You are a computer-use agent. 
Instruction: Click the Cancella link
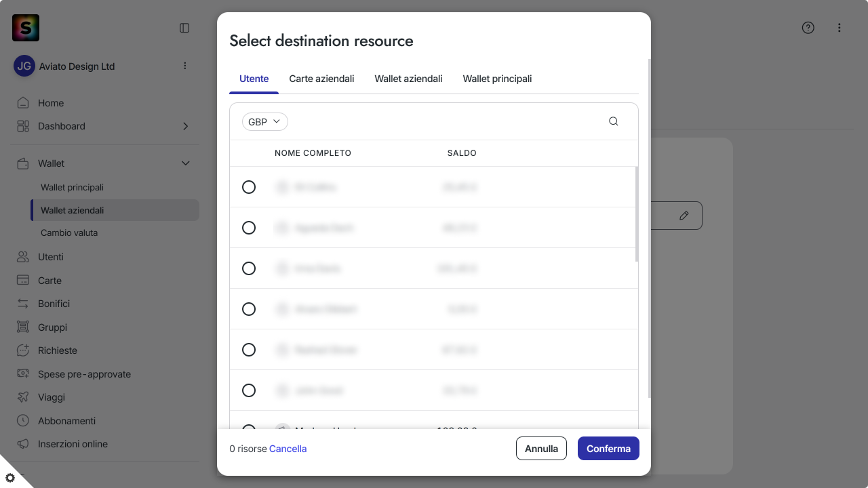click(x=288, y=449)
